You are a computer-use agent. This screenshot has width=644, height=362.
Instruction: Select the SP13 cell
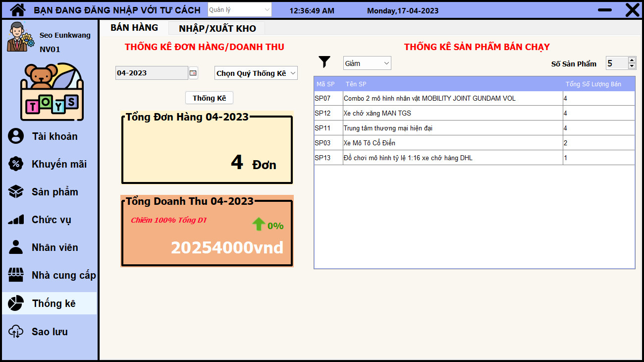point(328,158)
